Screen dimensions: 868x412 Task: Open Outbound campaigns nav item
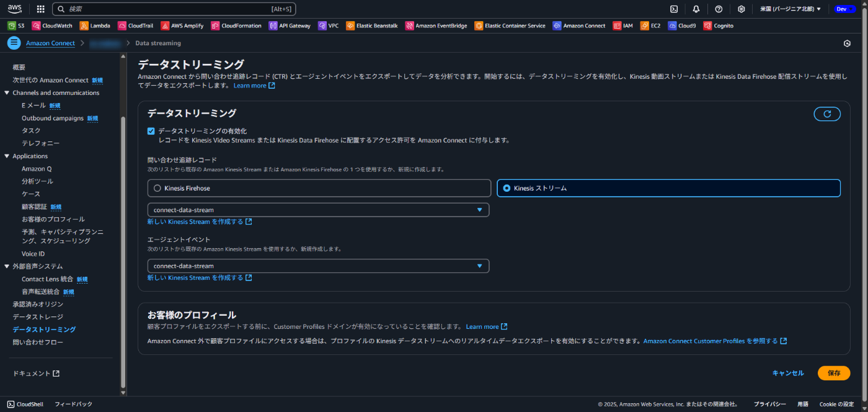tap(53, 118)
